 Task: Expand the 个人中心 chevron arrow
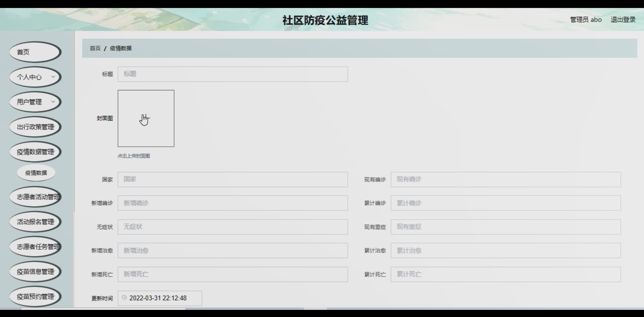[x=53, y=77]
